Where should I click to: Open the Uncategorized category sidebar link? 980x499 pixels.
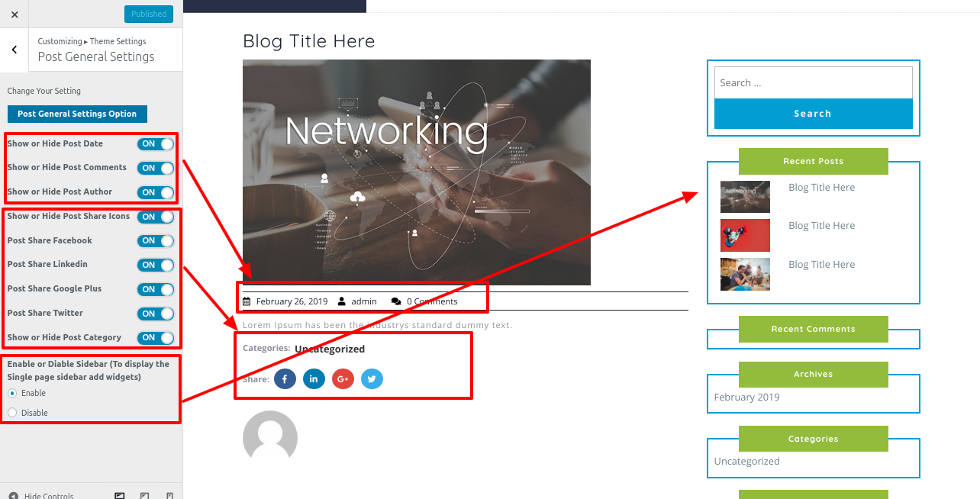pos(746,461)
